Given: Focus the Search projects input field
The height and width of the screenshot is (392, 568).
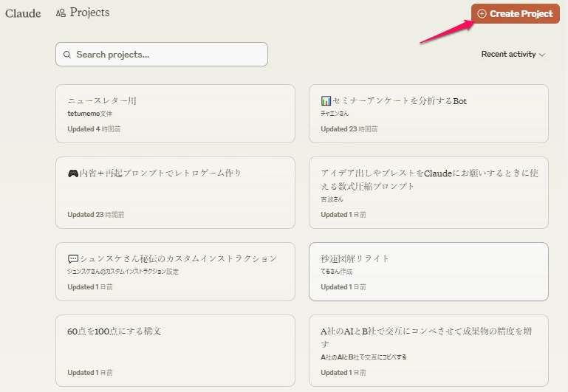Looking at the screenshot, I should point(162,55).
